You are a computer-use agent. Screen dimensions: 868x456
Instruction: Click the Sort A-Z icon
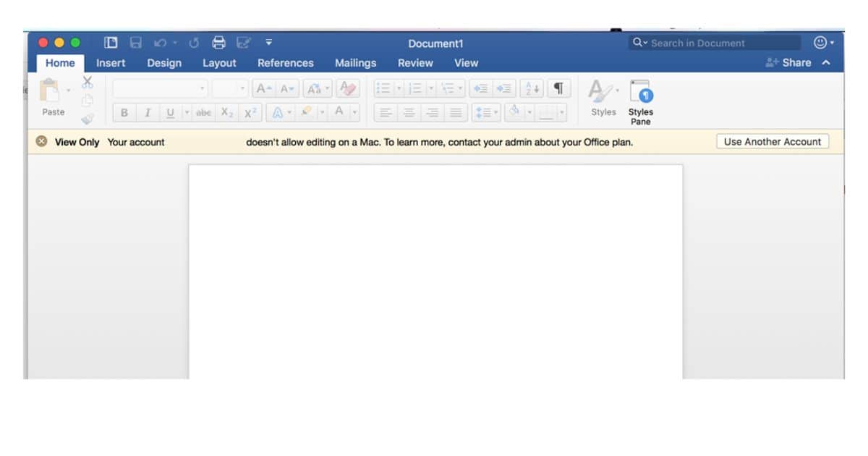(x=532, y=89)
